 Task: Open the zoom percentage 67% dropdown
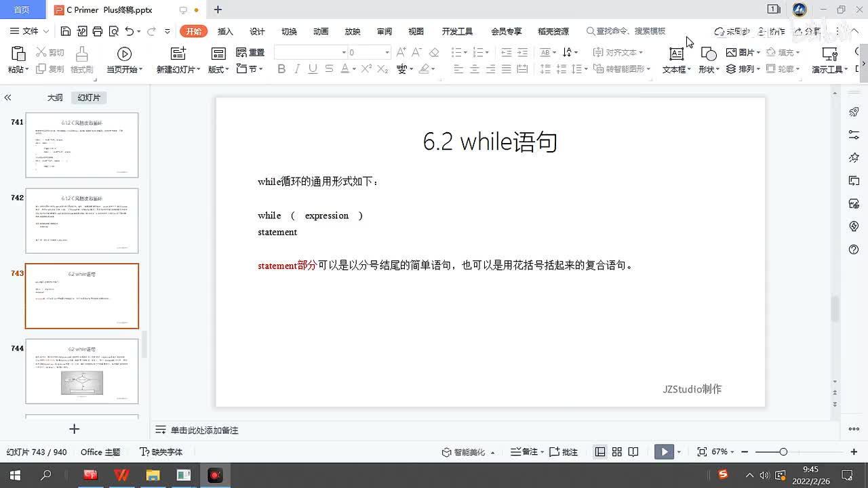tap(734, 452)
